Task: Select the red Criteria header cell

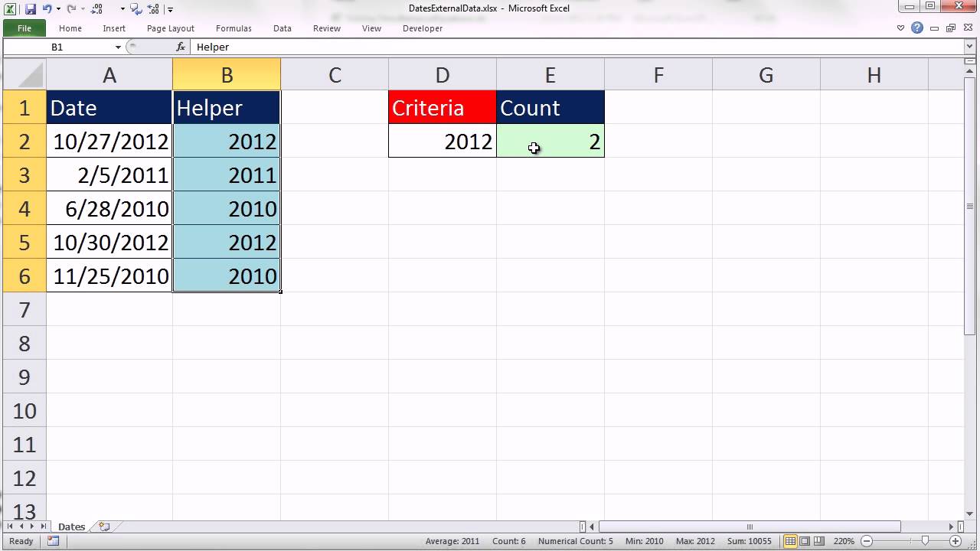Action: (443, 107)
